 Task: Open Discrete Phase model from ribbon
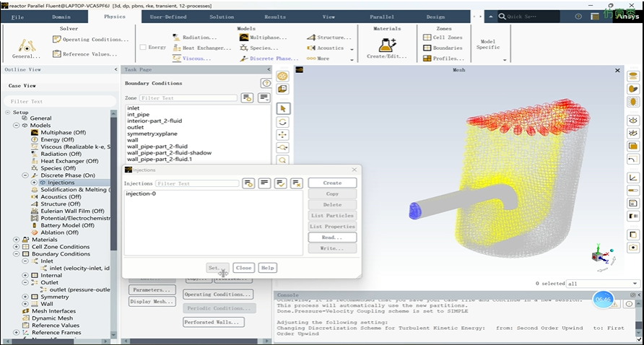pos(269,58)
